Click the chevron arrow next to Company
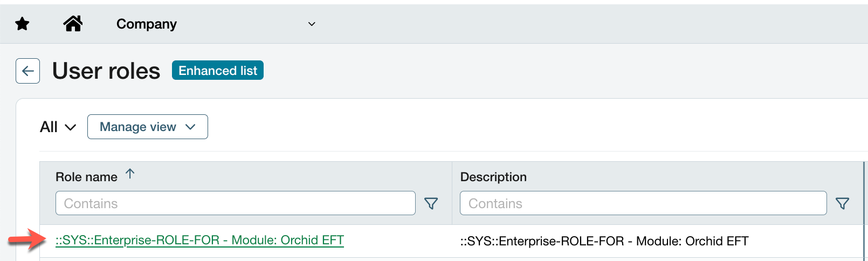This screenshot has height=261, width=868. pyautogui.click(x=312, y=24)
